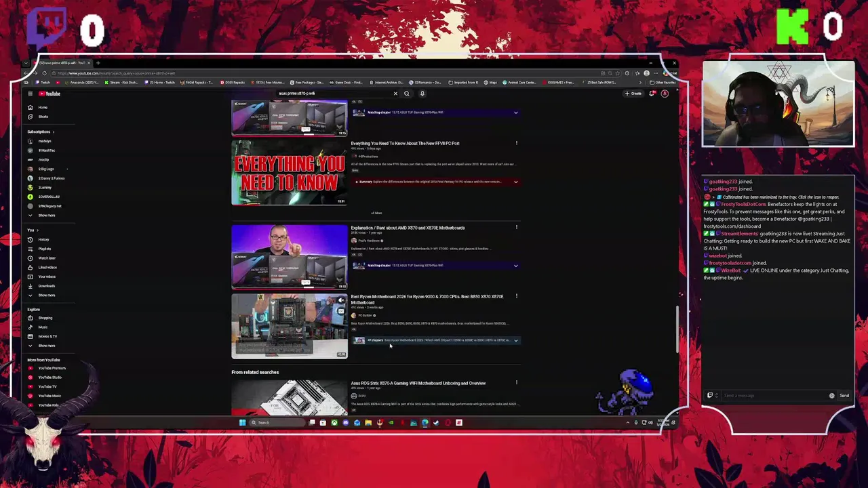Open Windows Start menu
The width and height of the screenshot is (868, 488).
point(242,422)
